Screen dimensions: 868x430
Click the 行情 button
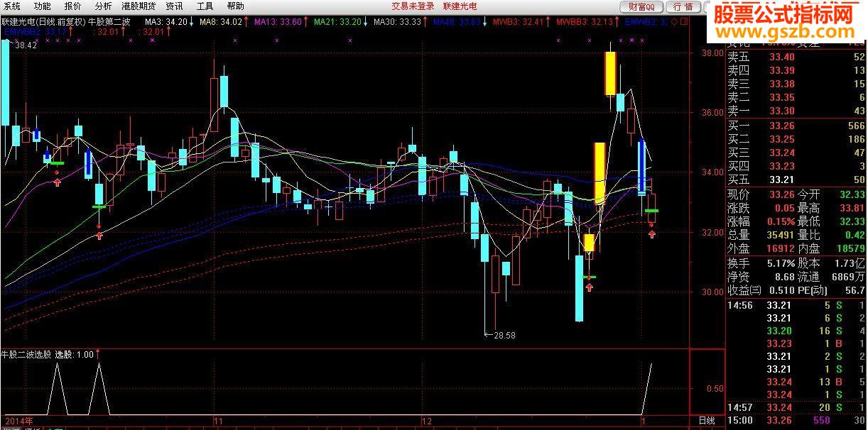coord(683,6)
